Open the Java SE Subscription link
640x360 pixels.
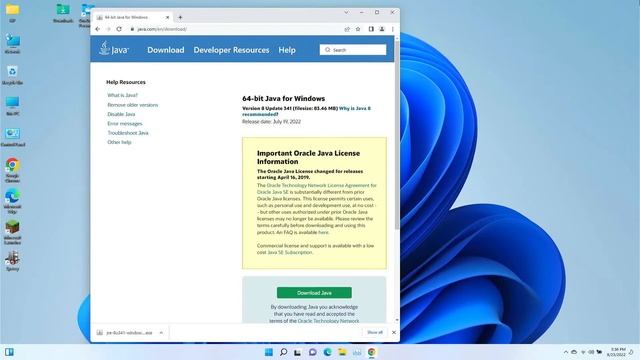coord(290,252)
